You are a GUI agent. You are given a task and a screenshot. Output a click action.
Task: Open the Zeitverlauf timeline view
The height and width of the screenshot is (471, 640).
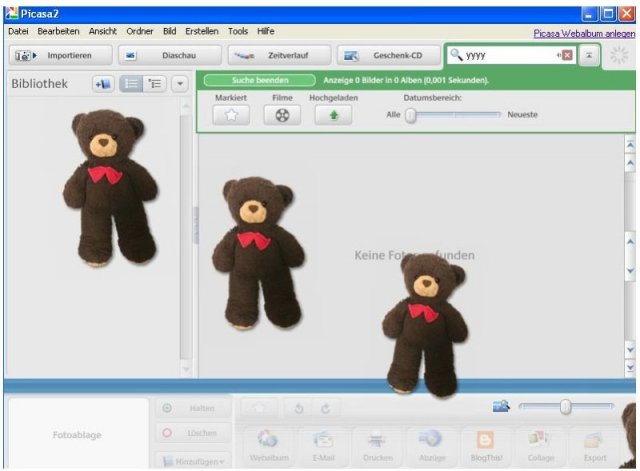[277, 56]
